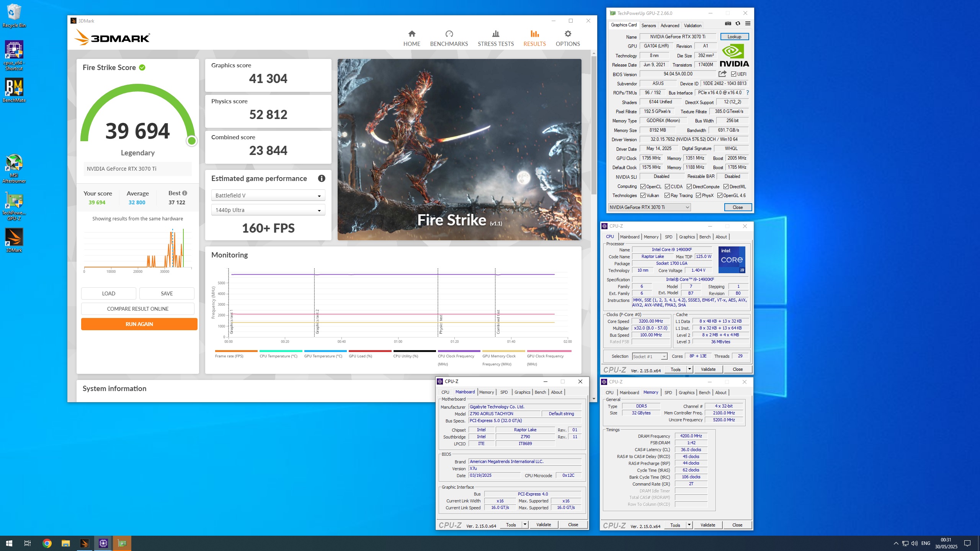Toggle the Vulkan checkbox in GPU-Z

pos(643,196)
